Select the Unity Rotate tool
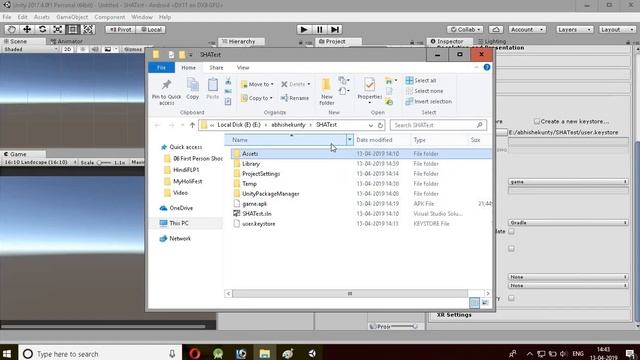This screenshot has height=360, width=640. [x=42, y=29]
